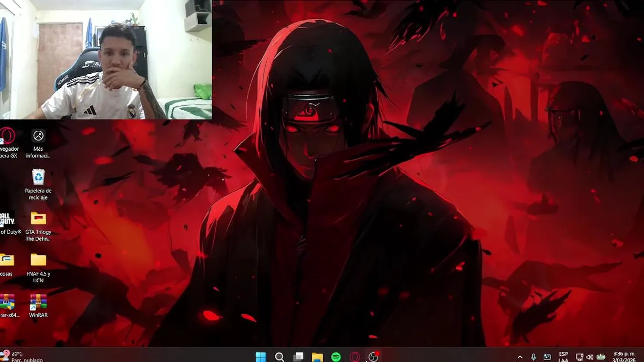Open the clock and date flyout
This screenshot has height=362, width=644.
tap(624, 357)
